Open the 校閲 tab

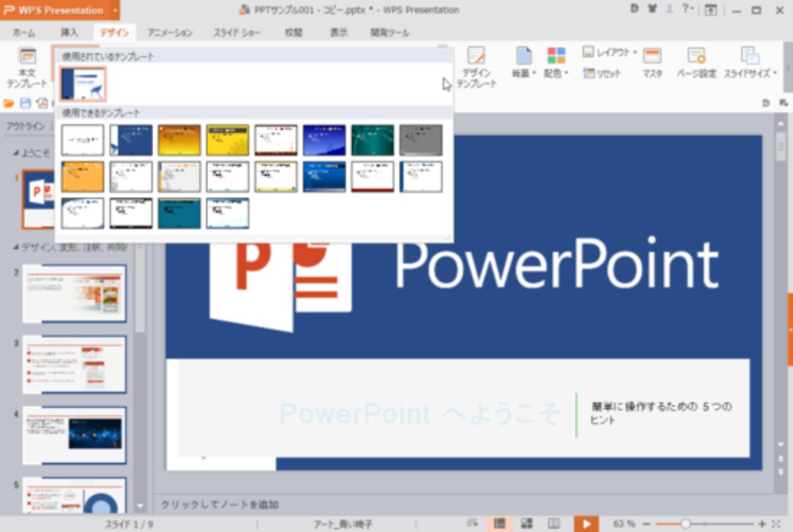pos(294,32)
